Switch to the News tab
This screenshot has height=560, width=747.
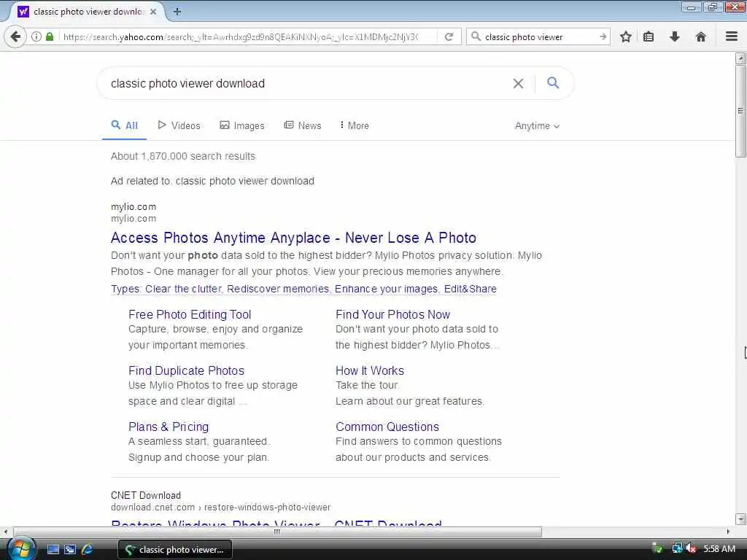(x=303, y=125)
